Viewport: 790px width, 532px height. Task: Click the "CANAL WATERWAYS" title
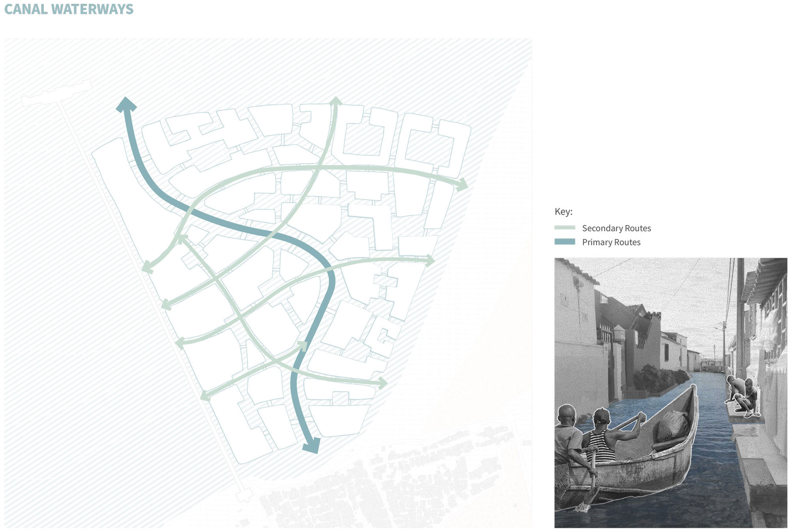[x=69, y=9]
